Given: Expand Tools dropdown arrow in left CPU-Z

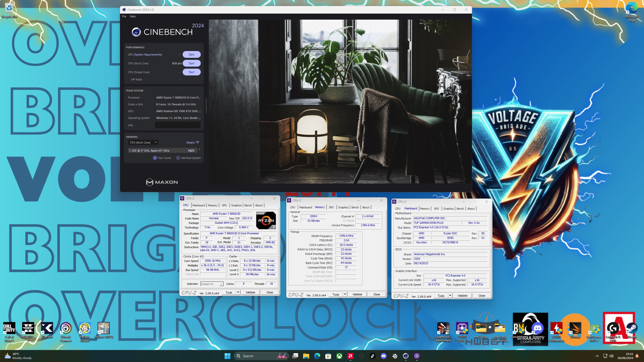Looking at the screenshot, I should point(238,292).
